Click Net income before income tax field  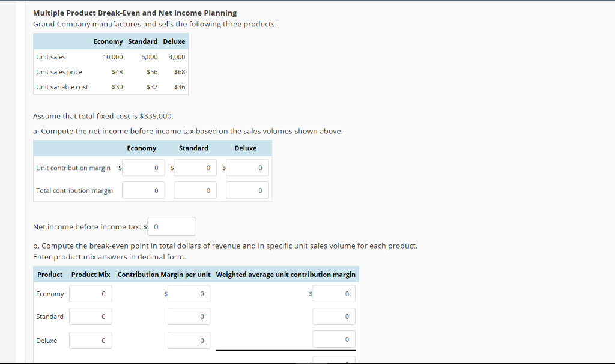(172, 226)
